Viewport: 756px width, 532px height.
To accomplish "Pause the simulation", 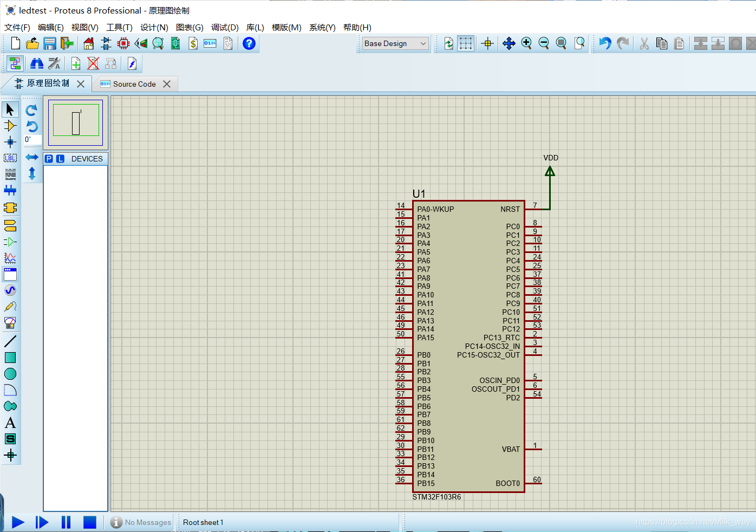I will pyautogui.click(x=66, y=522).
